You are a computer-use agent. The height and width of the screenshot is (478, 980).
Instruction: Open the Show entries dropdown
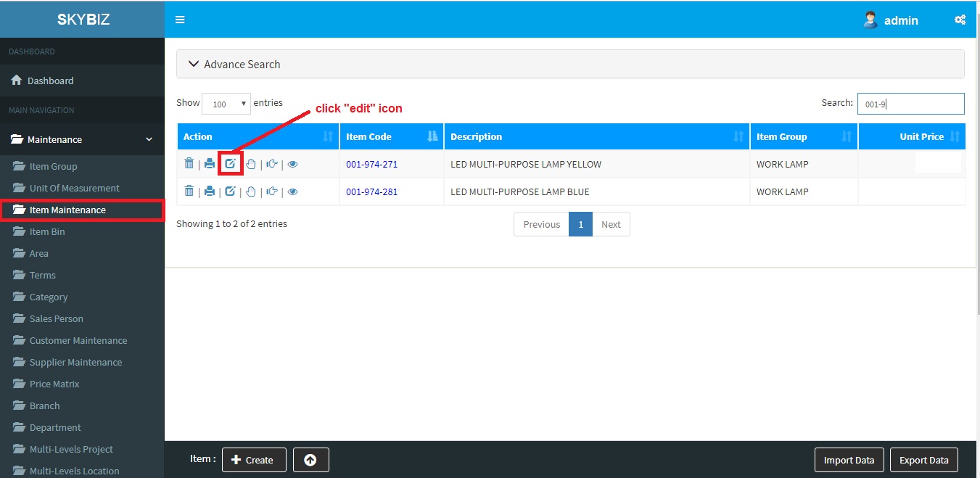[226, 104]
